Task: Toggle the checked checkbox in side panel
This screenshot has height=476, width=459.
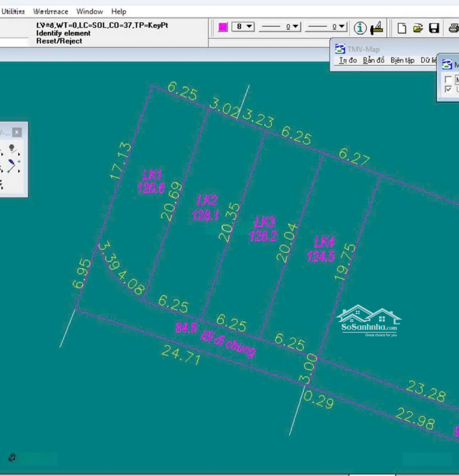Action: (448, 89)
